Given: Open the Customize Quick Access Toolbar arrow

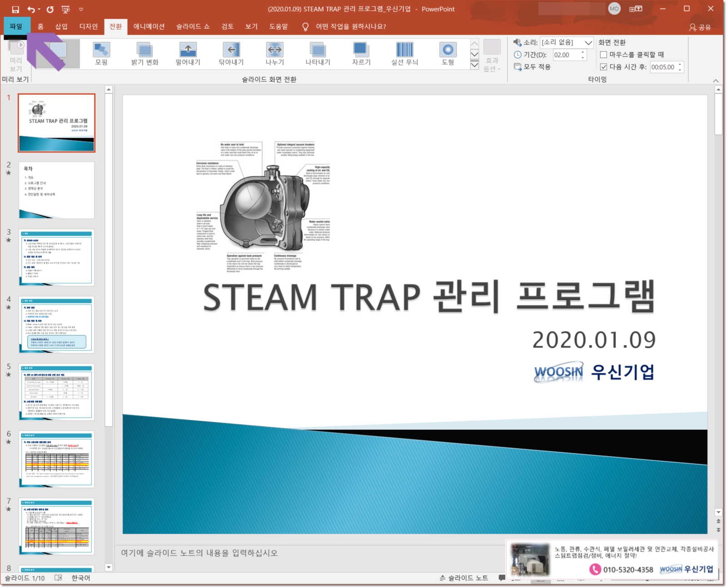Looking at the screenshot, I should (81, 9).
